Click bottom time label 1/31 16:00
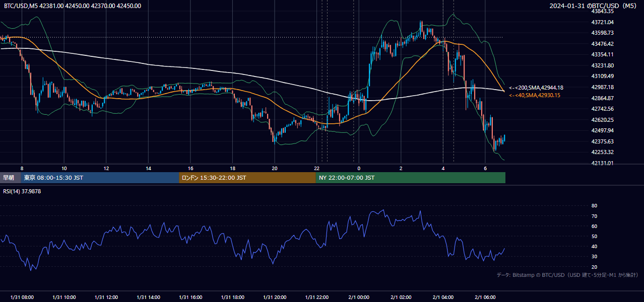 [190, 297]
